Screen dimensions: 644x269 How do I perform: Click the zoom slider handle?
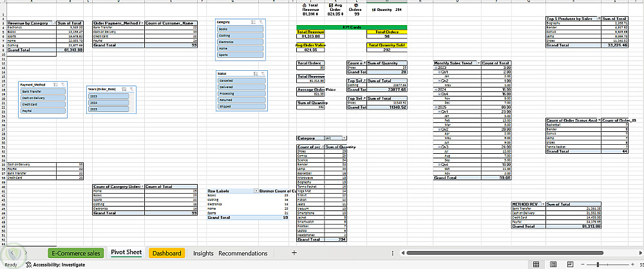pos(598,264)
